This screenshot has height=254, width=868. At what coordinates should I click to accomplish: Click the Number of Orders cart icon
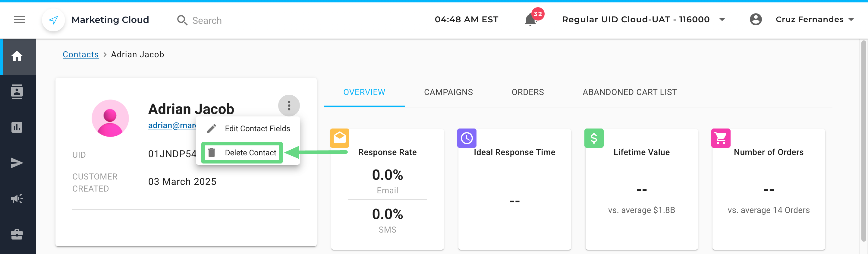click(x=721, y=138)
